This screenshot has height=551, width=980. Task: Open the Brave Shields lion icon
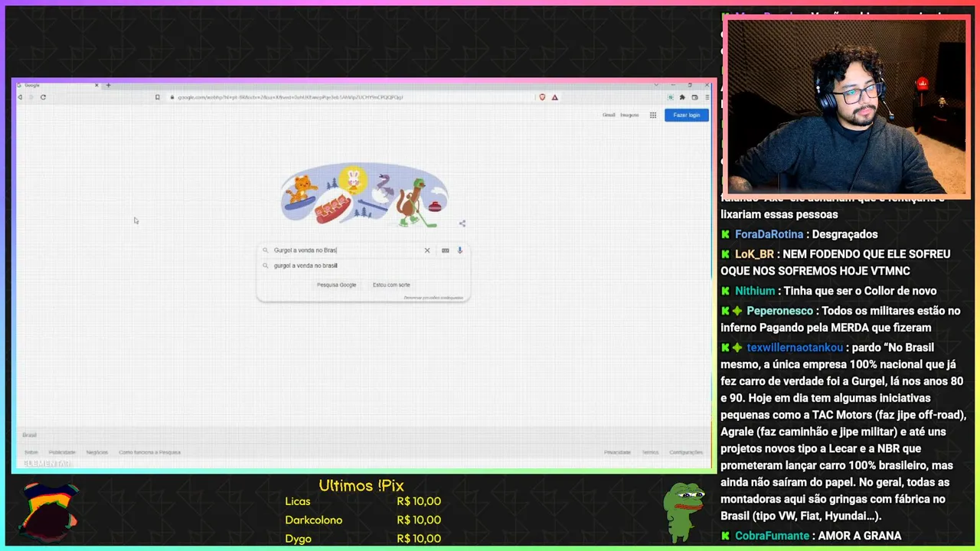click(542, 97)
